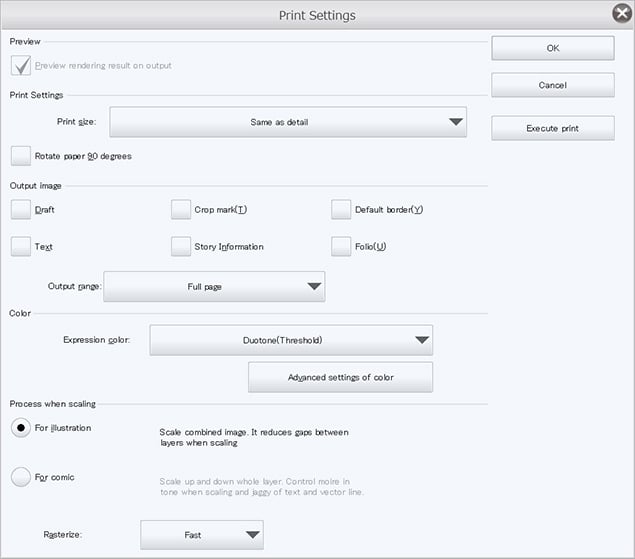Check the Story Information option
This screenshot has width=635, height=559.
pos(181,246)
